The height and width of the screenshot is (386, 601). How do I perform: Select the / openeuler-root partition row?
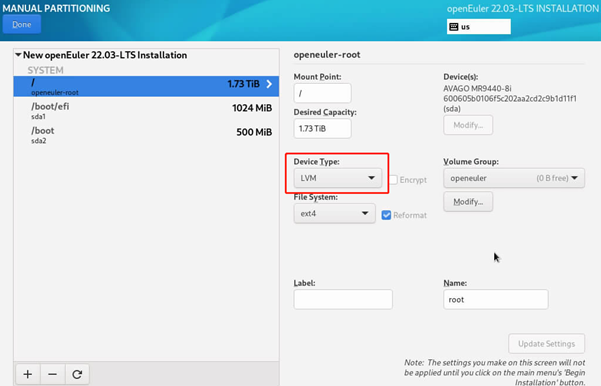tap(146, 86)
